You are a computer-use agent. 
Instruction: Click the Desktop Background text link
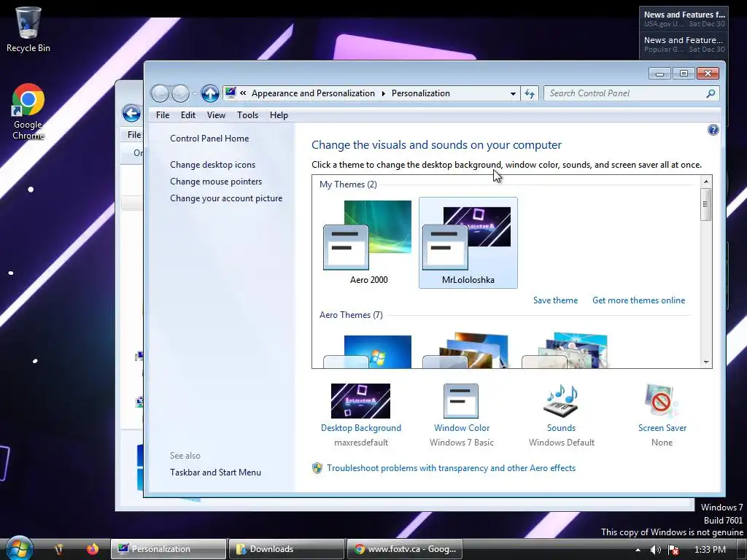[360, 428]
